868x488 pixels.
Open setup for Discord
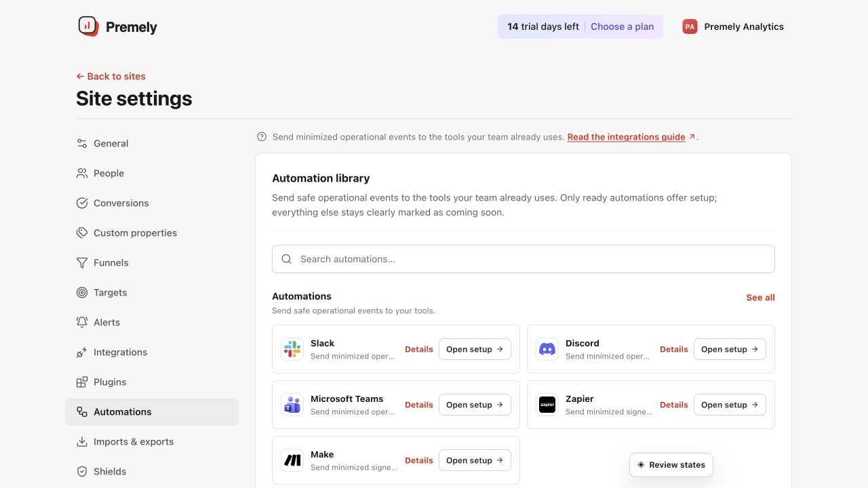click(x=730, y=349)
